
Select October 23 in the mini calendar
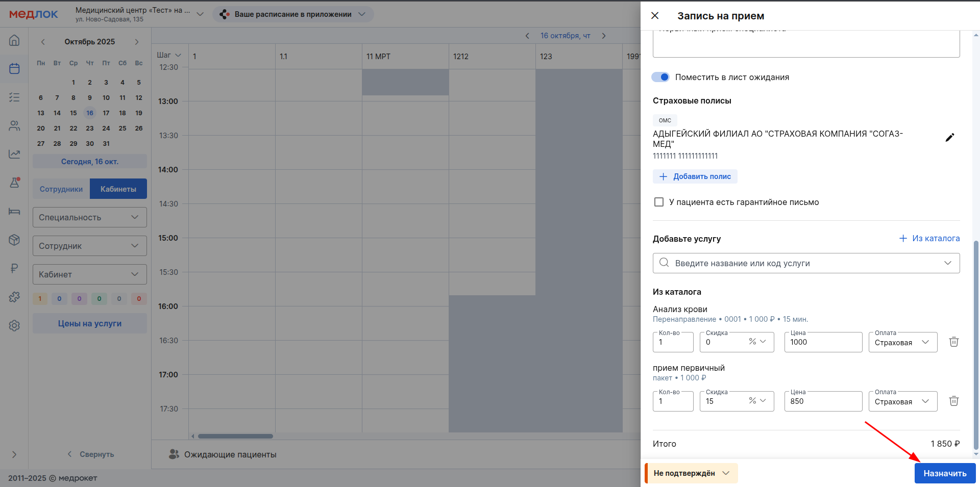click(x=90, y=129)
